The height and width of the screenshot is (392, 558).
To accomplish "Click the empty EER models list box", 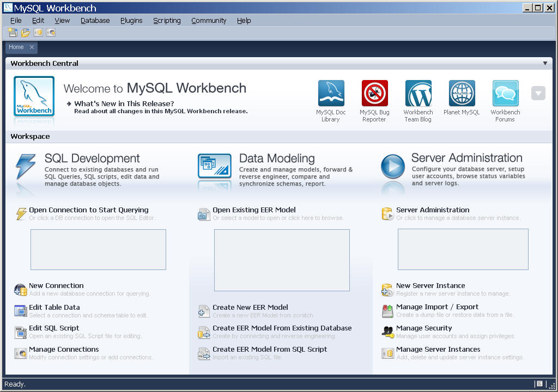I will tap(282, 260).
